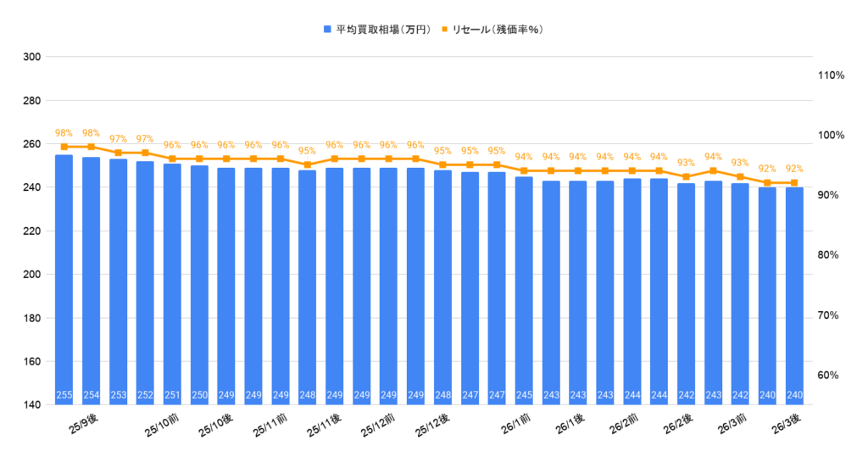
Task: Click the right axis value 70%
Action: [x=829, y=315]
